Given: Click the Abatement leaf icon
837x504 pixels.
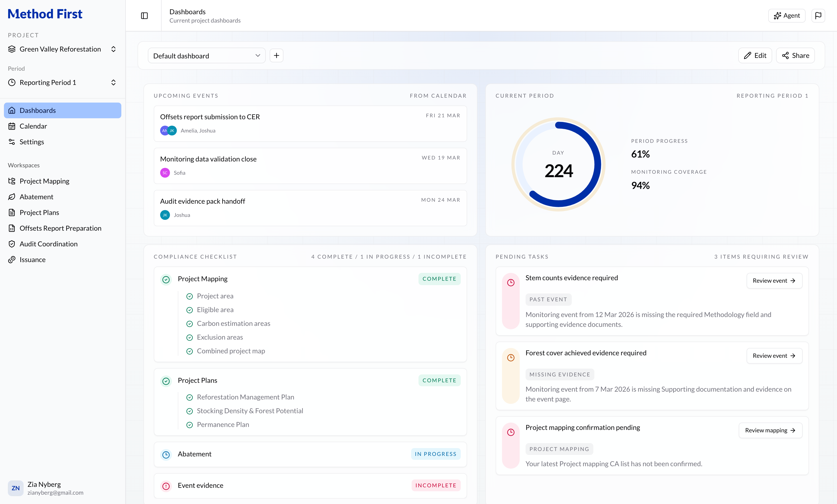Looking at the screenshot, I should (12, 197).
